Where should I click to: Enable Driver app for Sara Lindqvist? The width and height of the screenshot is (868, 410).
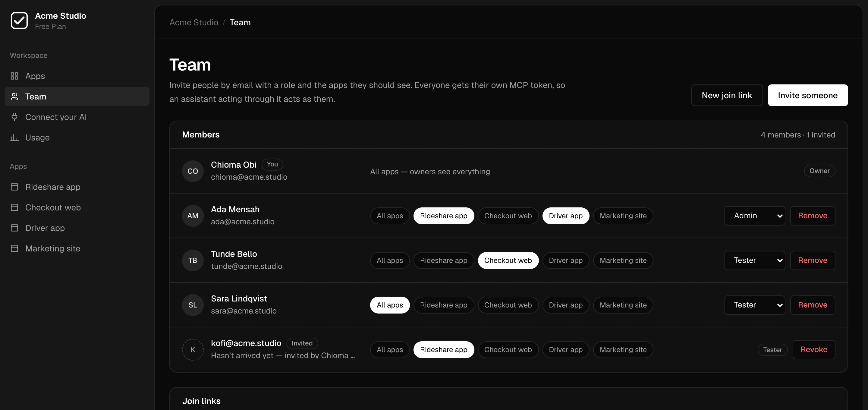pos(566,305)
